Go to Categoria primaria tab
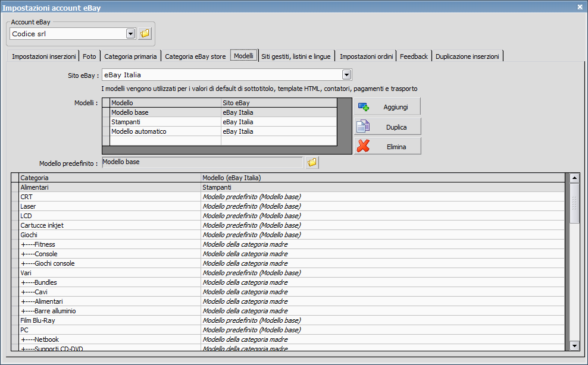The image size is (588, 365). 130,56
